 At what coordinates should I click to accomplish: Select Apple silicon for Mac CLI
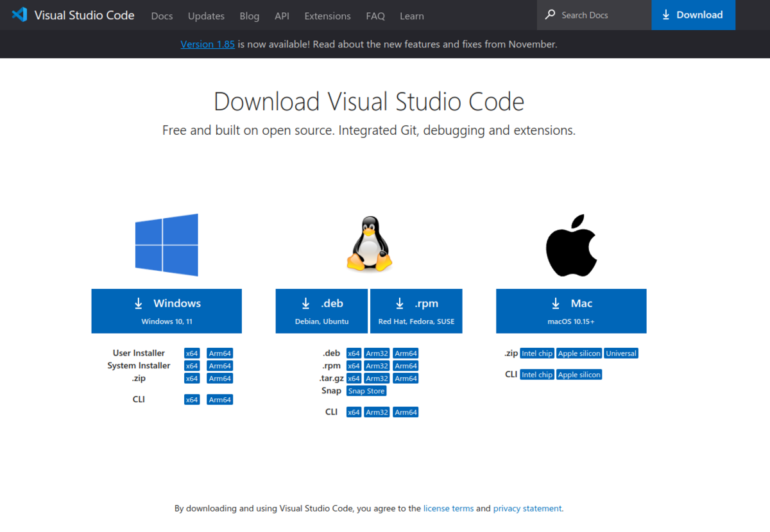579,375
